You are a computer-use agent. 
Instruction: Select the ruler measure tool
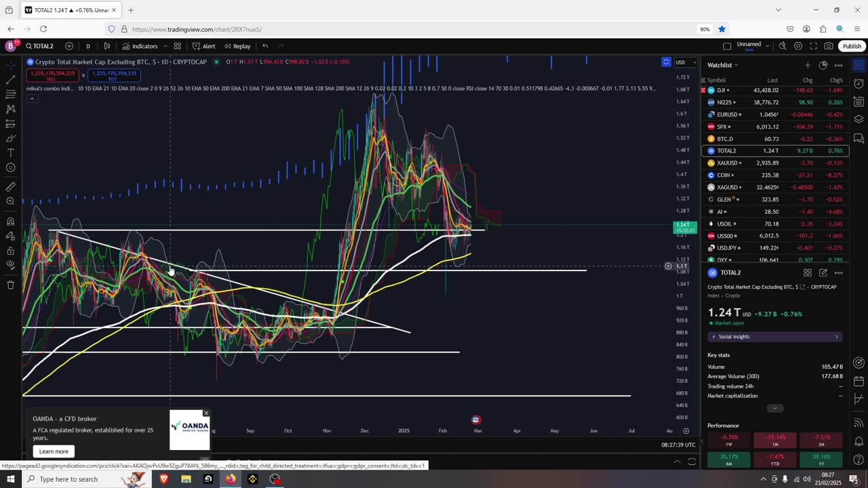(10, 186)
